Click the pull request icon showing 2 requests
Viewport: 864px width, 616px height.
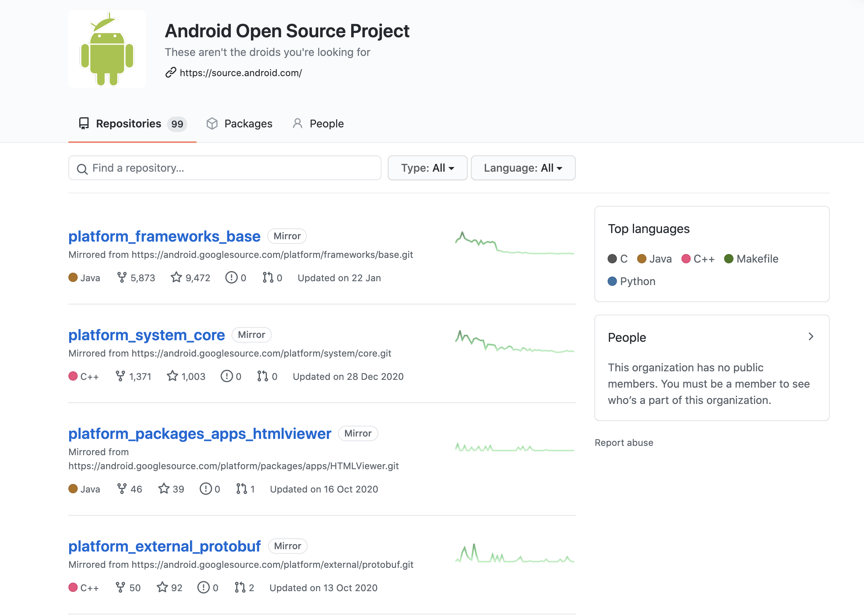[x=240, y=587]
